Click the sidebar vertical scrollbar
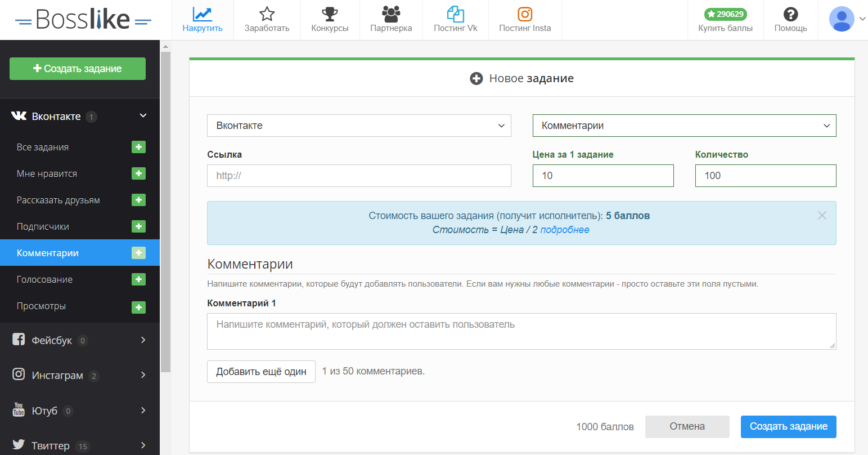Viewport: 868px width, 455px height. (x=165, y=211)
